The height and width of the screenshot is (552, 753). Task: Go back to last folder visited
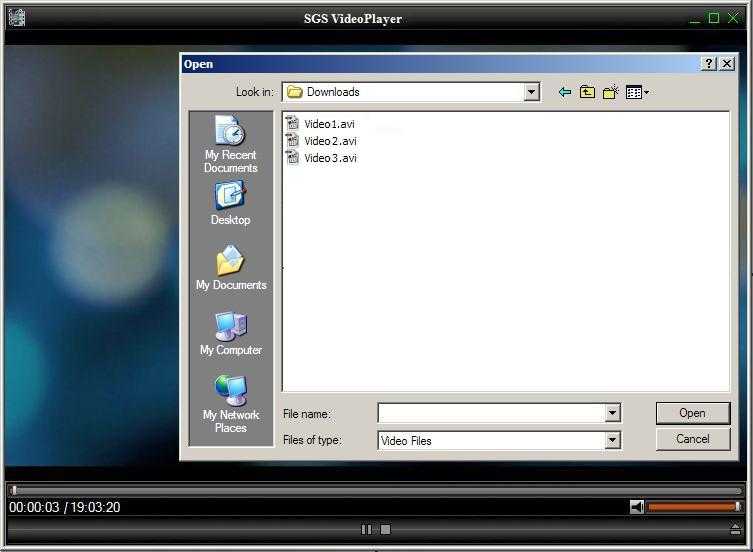565,92
